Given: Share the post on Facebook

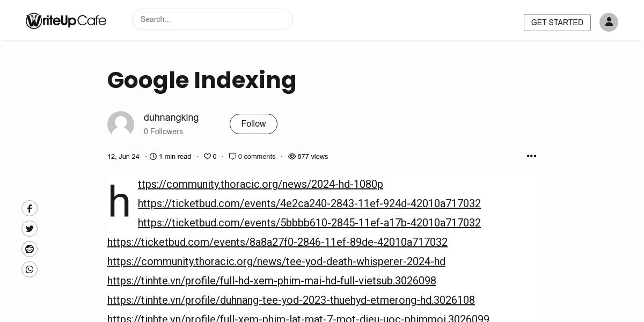Looking at the screenshot, I should pos(30,208).
